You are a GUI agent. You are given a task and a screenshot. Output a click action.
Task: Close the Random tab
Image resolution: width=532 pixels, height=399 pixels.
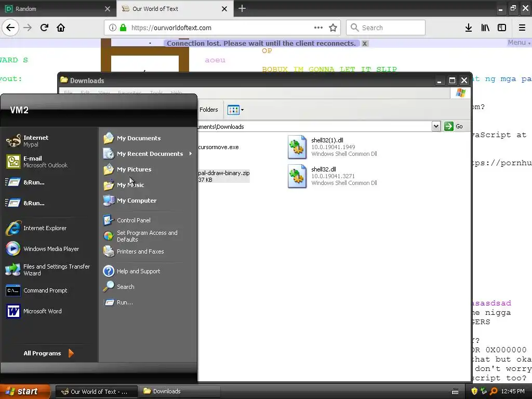pos(108,9)
